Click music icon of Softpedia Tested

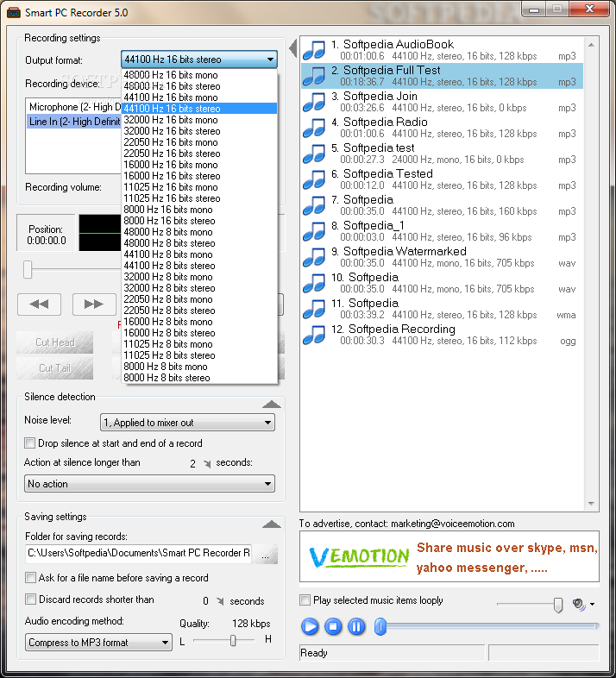[314, 180]
